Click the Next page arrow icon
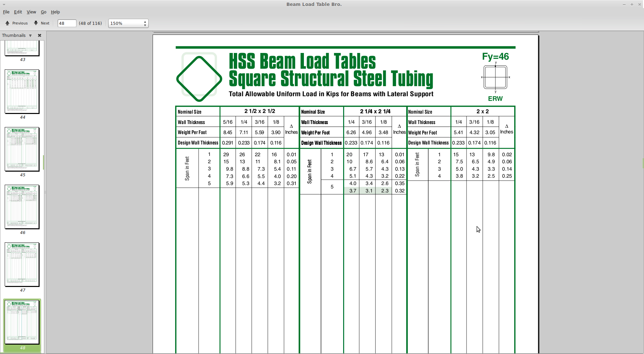 (x=36, y=23)
